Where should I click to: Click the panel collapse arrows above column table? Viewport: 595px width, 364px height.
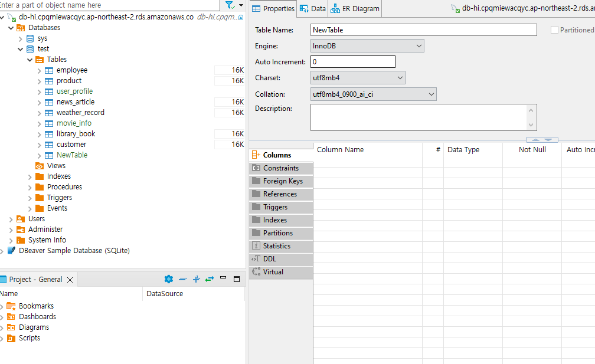pyautogui.click(x=542, y=140)
